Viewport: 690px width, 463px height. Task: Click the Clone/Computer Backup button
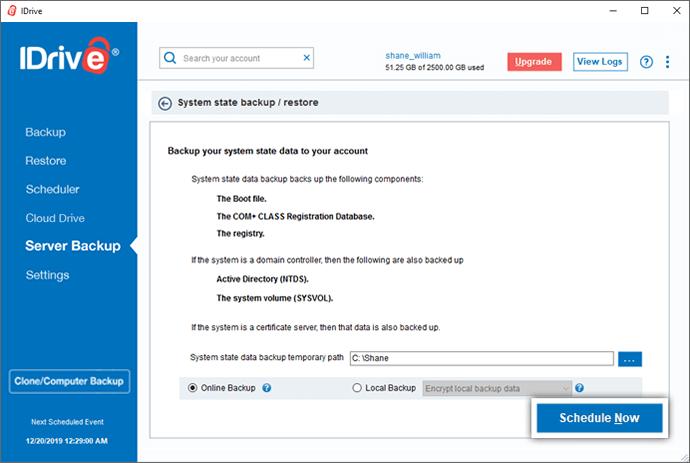[69, 381]
